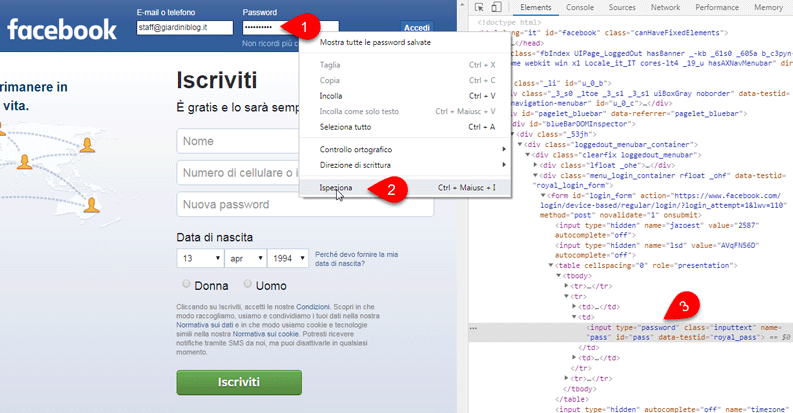Collapse the clearfix loggedout_menubar div node
The image size is (793, 413).
(x=527, y=155)
